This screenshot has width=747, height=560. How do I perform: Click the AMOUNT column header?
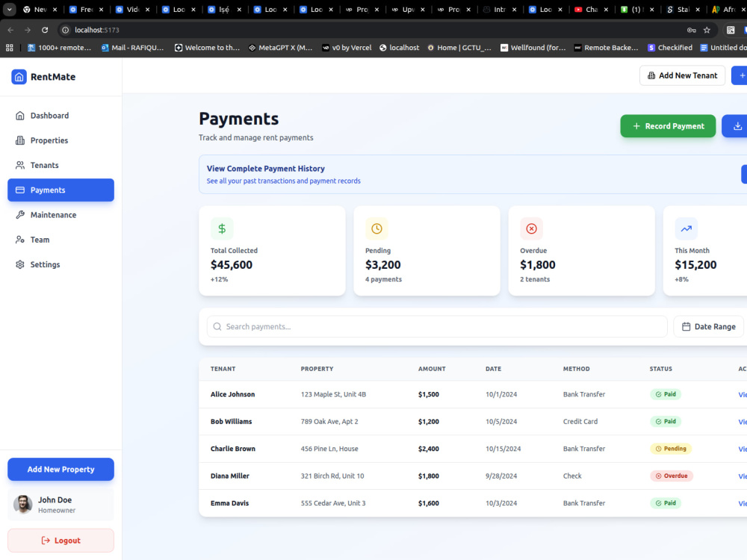[432, 369]
